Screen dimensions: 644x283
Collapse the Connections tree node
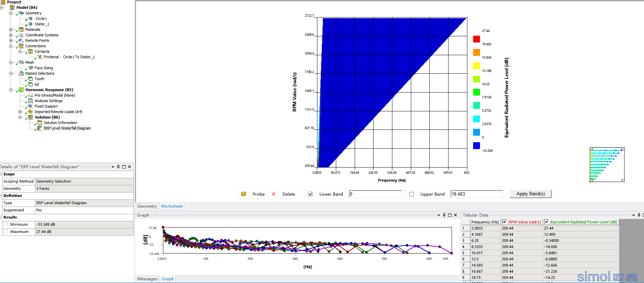11,46
